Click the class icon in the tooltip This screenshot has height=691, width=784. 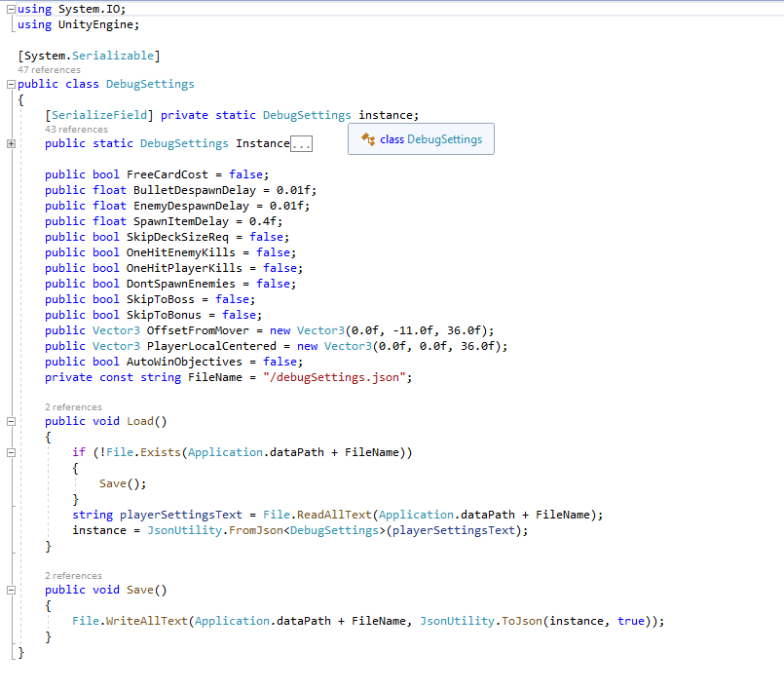pos(368,139)
